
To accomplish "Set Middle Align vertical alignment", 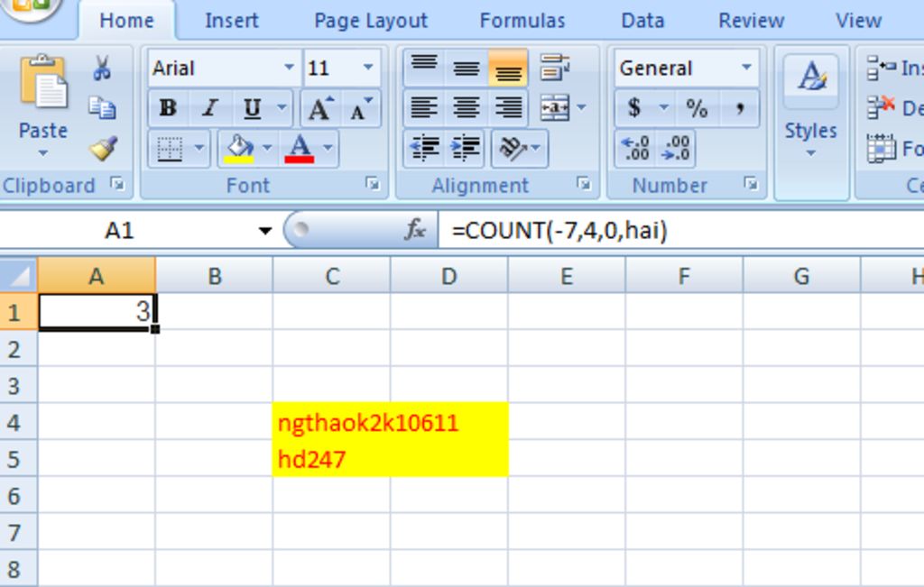I will point(467,68).
